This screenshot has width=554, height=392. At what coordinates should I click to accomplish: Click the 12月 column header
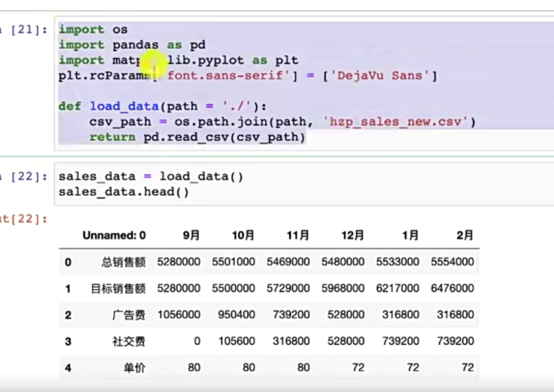pyautogui.click(x=352, y=235)
